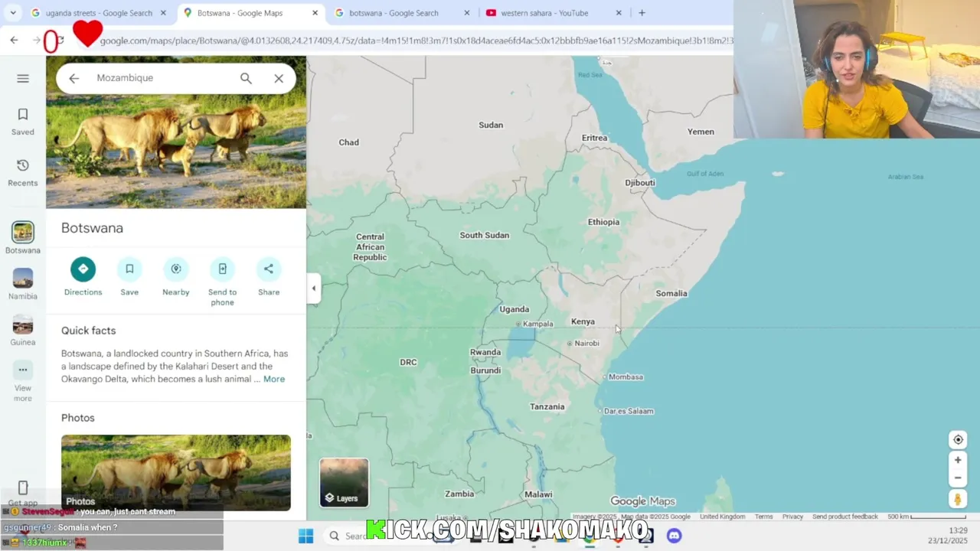Zoom in on the map

[958, 460]
